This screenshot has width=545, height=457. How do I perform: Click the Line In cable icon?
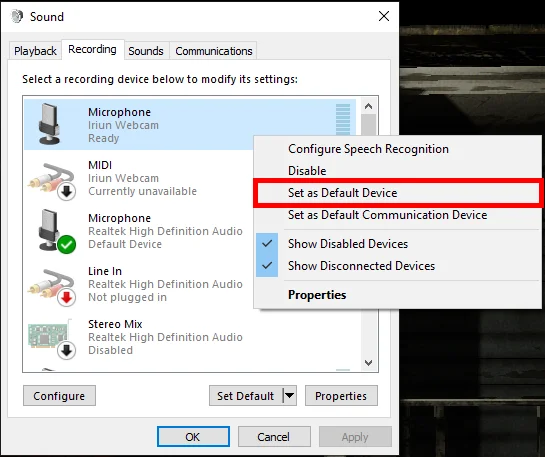pos(51,287)
